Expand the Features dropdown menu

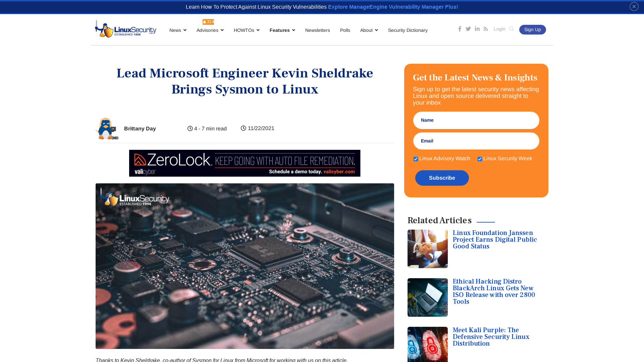pyautogui.click(x=282, y=30)
